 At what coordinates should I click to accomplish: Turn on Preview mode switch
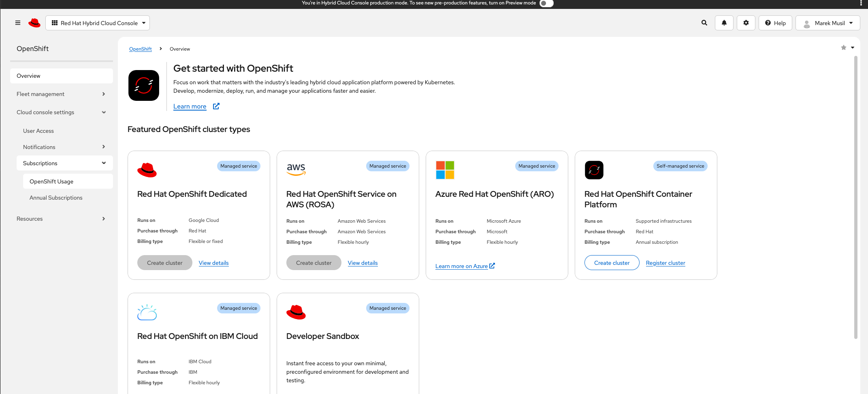pos(546,3)
